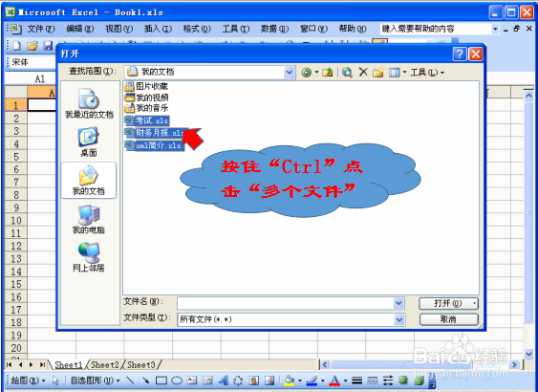This screenshot has width=538, height=392.
Task: Open the 我的音乐 folder
Action: pyautogui.click(x=146, y=108)
